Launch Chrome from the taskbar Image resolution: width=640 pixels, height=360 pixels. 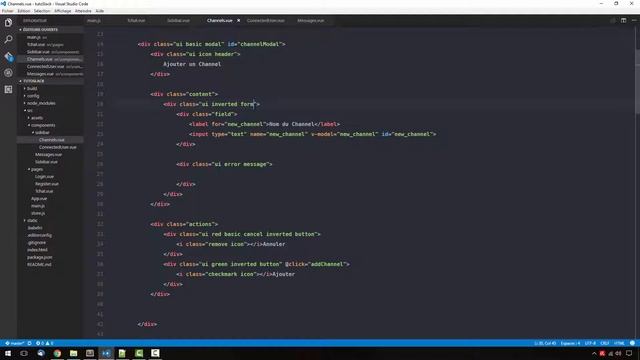point(57,353)
